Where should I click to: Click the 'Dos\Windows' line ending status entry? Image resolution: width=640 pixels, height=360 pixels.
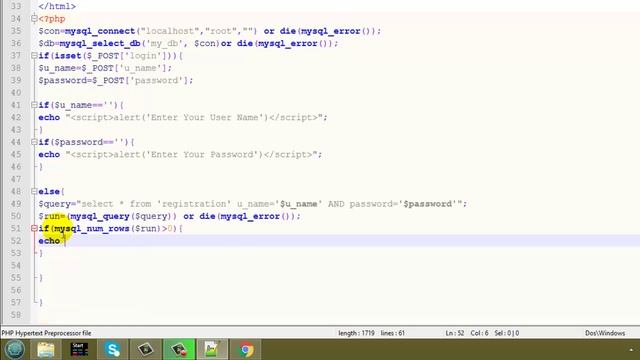[605, 333]
